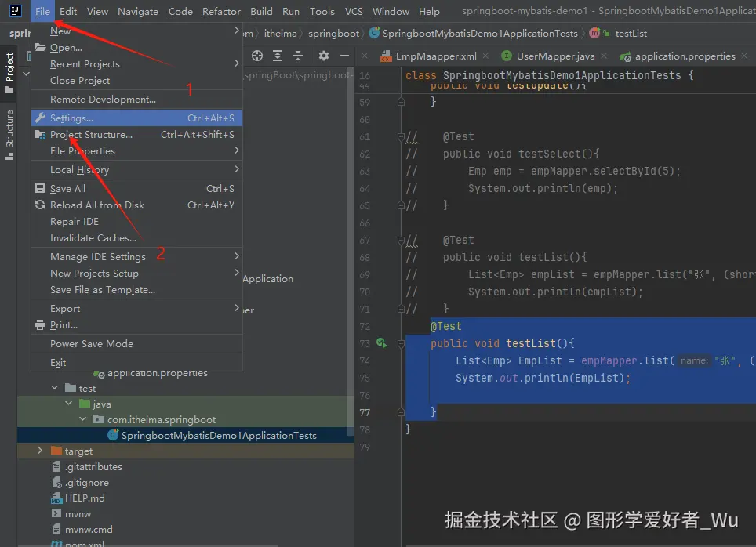Open the Edit menu
756x547 pixels.
tap(68, 11)
